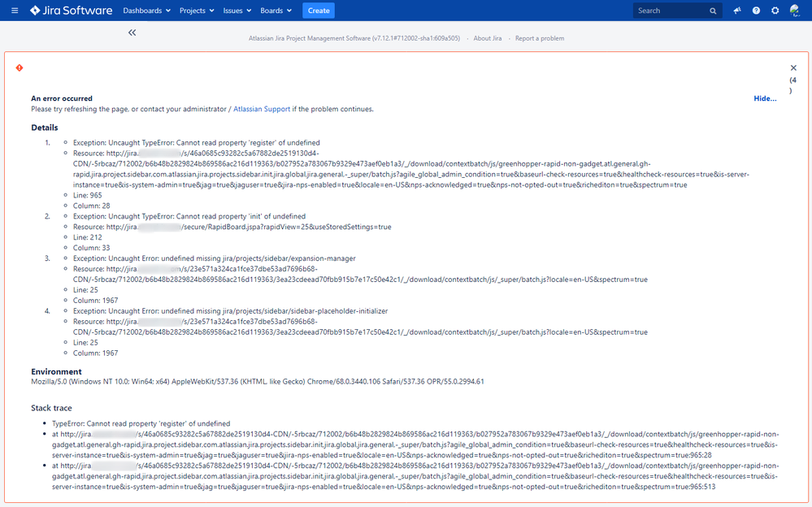Open the administration gear menu
812x507 pixels.
775,11
